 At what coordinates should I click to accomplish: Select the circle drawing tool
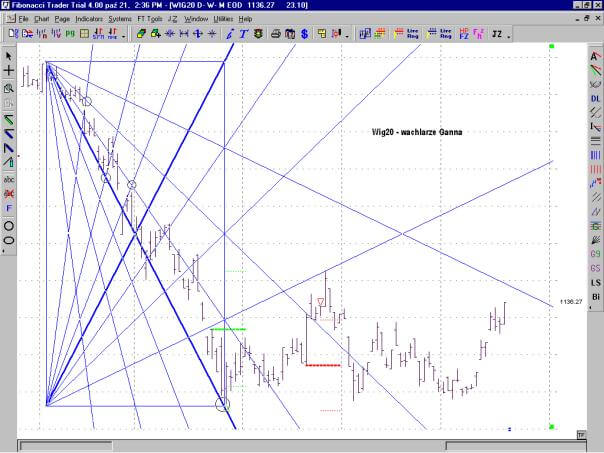click(x=9, y=225)
